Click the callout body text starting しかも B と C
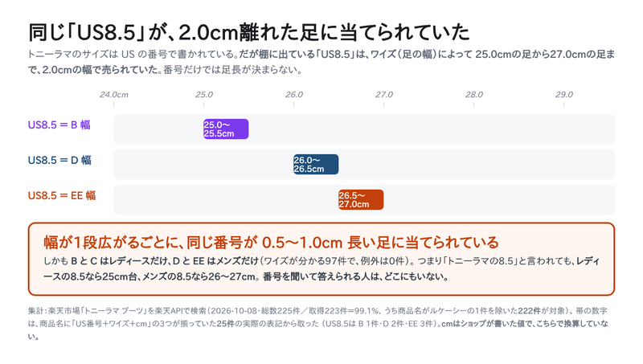This screenshot has height=364, width=643. (321, 269)
